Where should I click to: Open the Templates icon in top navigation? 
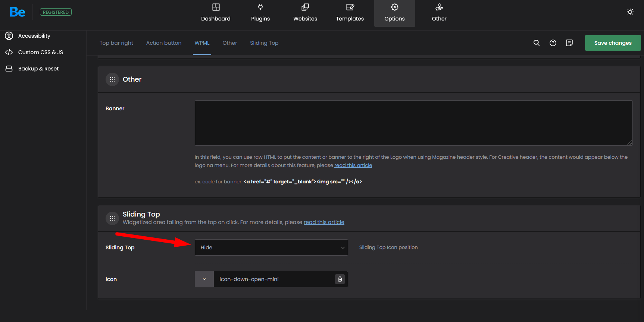pos(350,7)
